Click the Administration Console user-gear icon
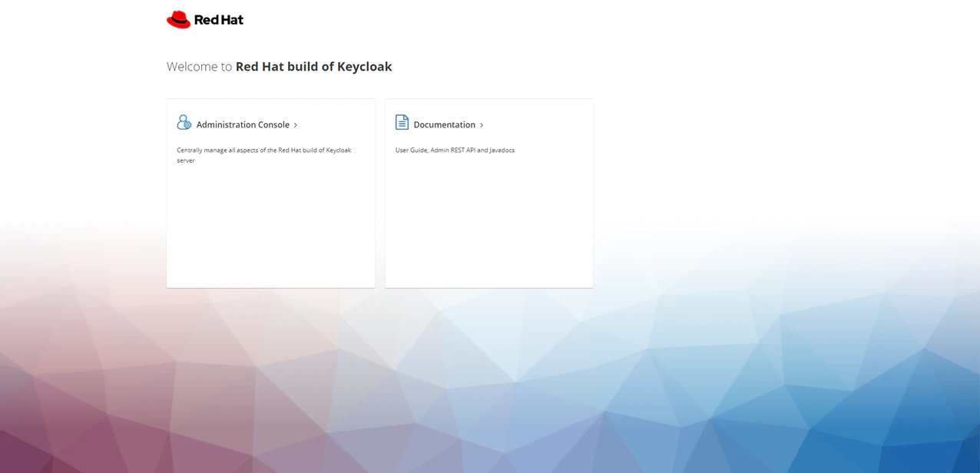Viewport: 980px width, 473px height. (x=184, y=122)
